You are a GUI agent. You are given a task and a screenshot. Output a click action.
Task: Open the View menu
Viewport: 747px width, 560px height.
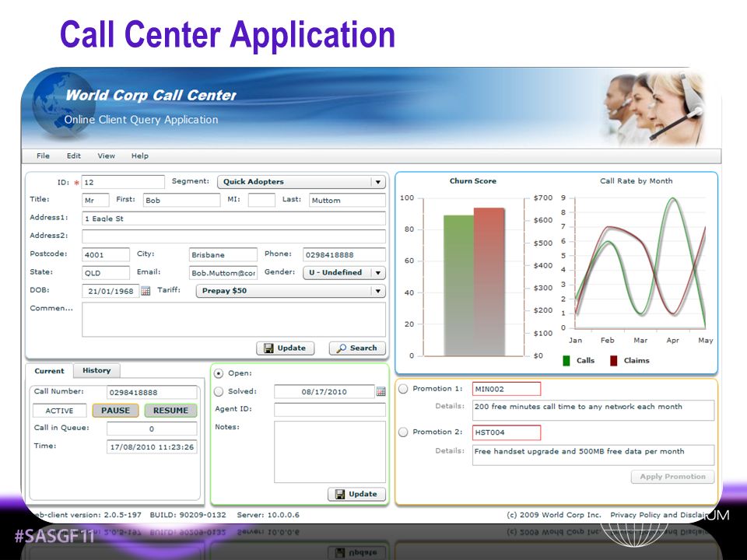point(107,156)
